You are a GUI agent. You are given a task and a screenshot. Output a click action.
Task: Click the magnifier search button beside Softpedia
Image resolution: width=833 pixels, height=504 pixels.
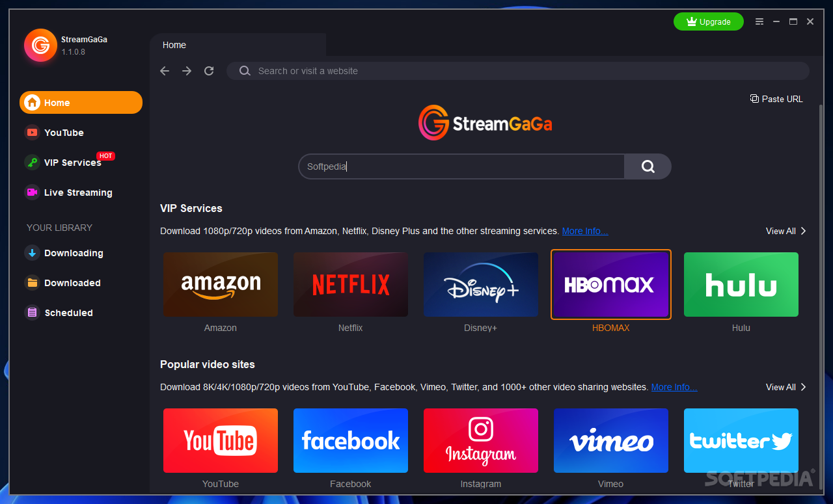(648, 166)
